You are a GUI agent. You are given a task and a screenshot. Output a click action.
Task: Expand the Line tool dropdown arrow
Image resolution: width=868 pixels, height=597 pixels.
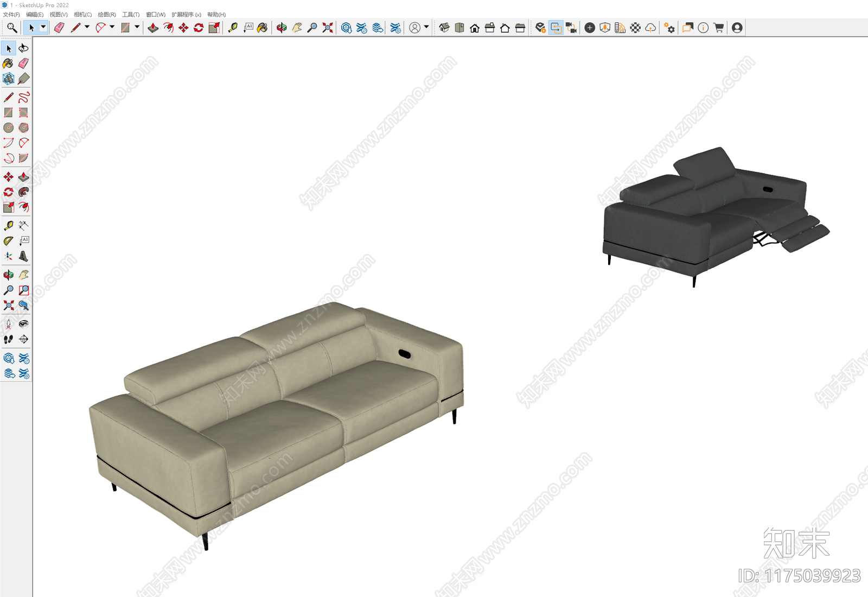tap(87, 27)
